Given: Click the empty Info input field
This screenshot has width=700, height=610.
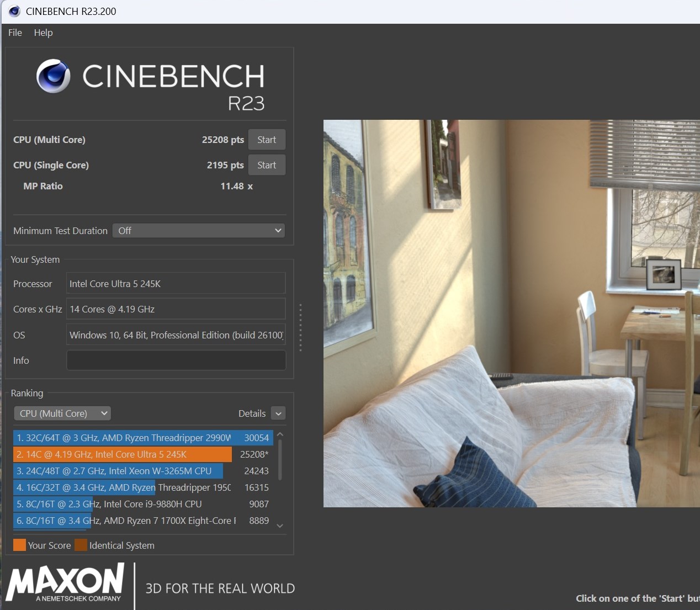Looking at the screenshot, I should point(176,360).
